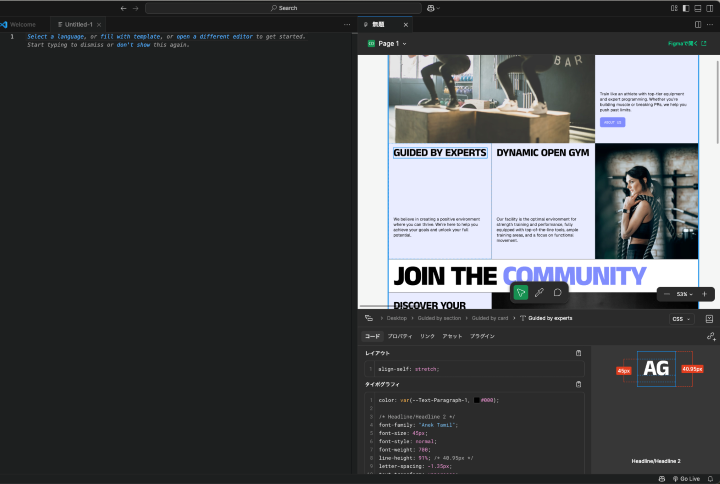Switch to the プラグイン tab
The image size is (720, 484).
tap(482, 337)
